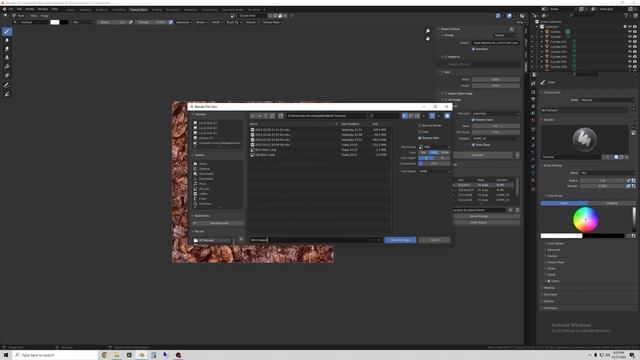This screenshot has height=360, width=640.
Task: Click the white primary color swatch in header
Action: point(55,22)
